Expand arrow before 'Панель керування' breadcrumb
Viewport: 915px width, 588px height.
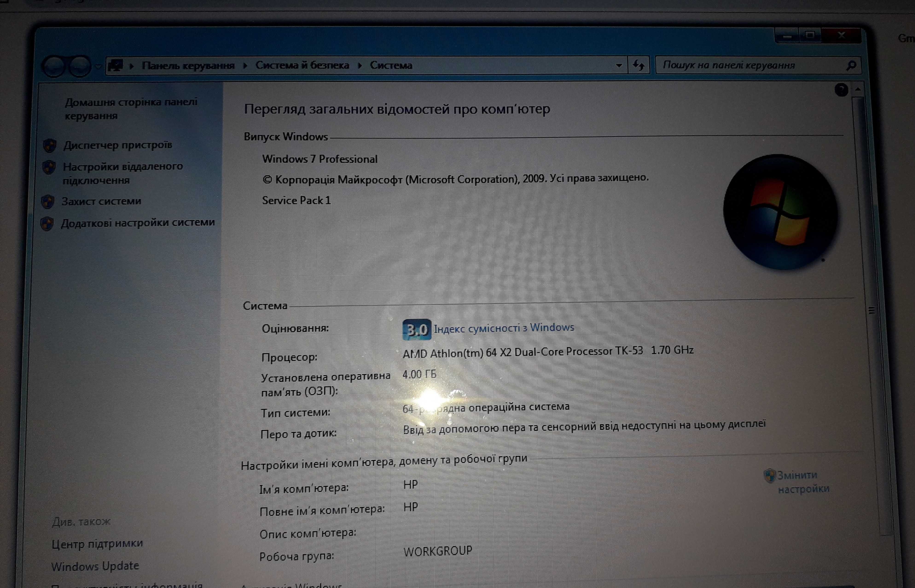(x=131, y=66)
